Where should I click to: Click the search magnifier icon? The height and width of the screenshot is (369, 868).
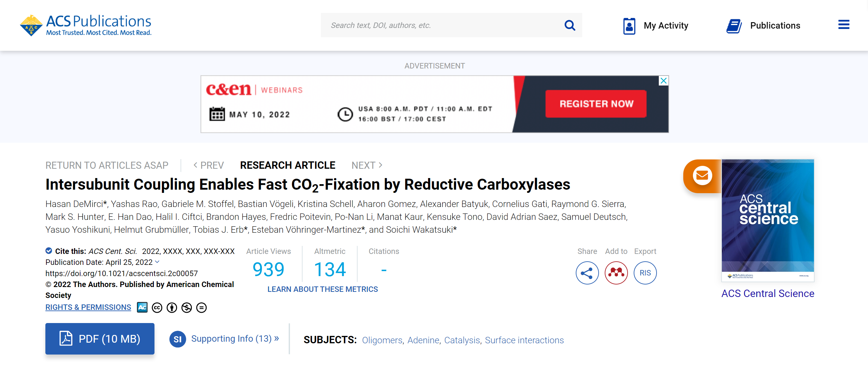click(569, 25)
